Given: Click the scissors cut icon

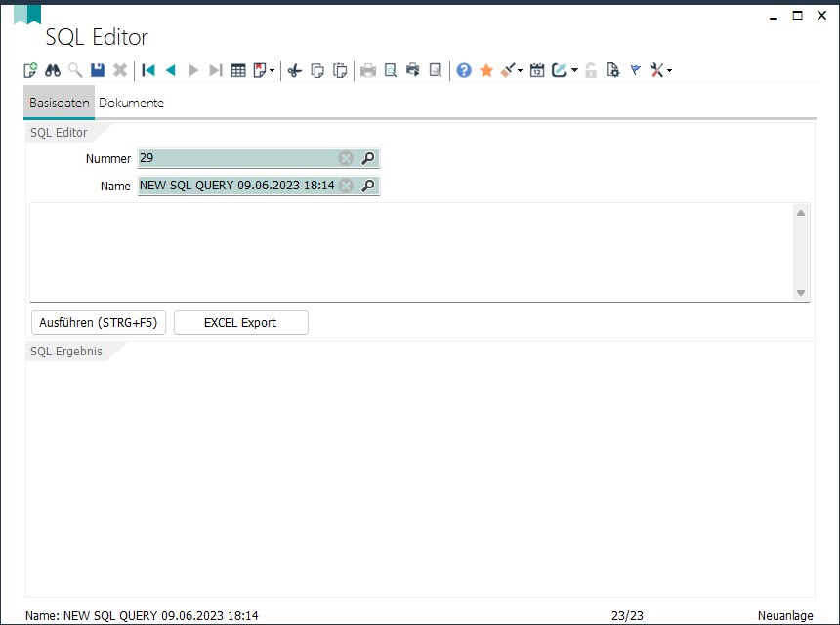Looking at the screenshot, I should [x=295, y=70].
